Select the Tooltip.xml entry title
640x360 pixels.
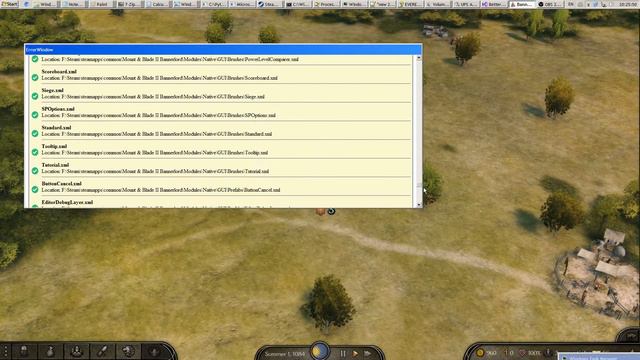(54, 146)
